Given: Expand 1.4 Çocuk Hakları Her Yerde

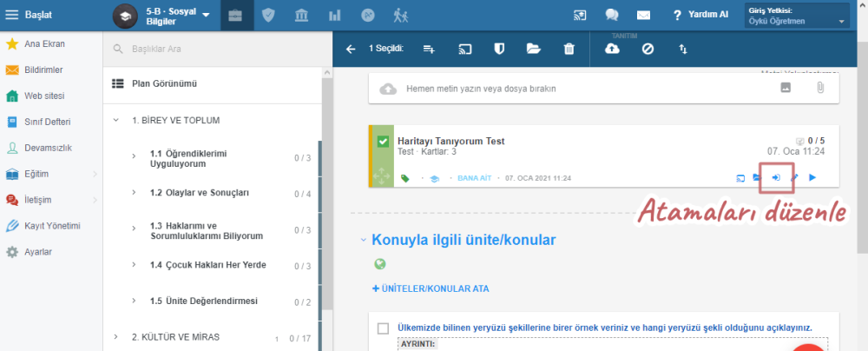Looking at the screenshot, I should (x=134, y=264).
